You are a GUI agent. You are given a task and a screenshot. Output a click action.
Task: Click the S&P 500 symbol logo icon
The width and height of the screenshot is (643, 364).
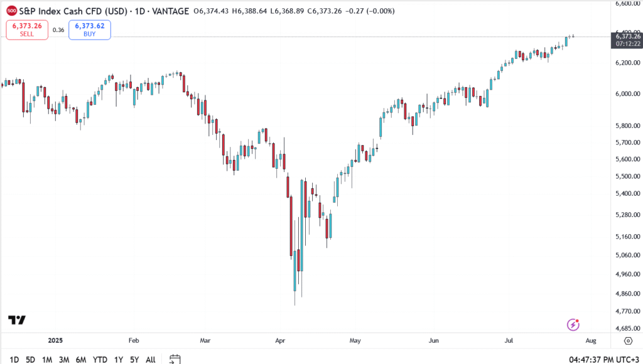click(11, 11)
